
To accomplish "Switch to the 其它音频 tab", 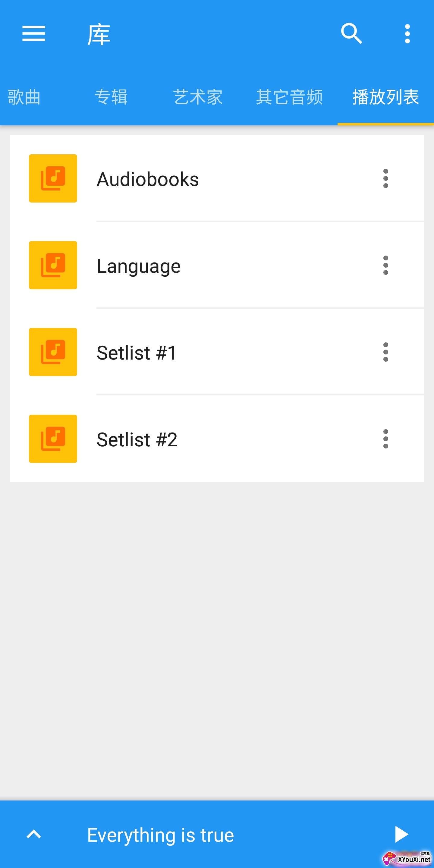I will [289, 97].
